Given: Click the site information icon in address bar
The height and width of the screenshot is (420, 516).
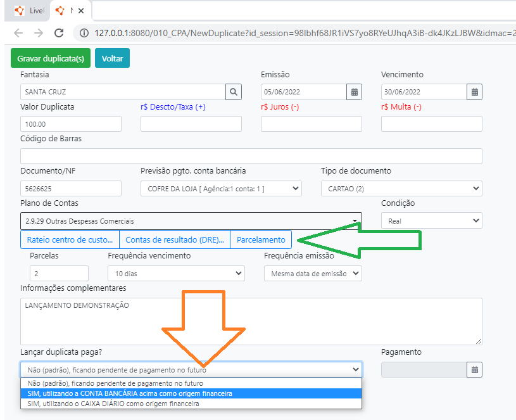Looking at the screenshot, I should 84,33.
